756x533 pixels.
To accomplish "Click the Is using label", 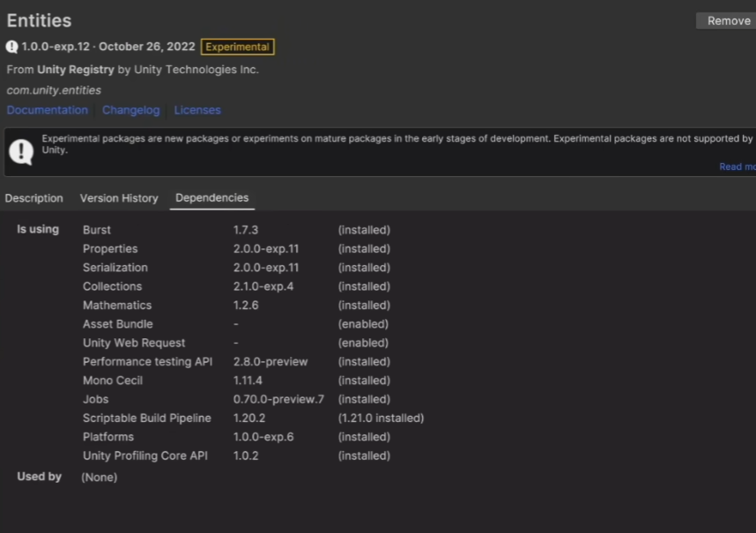I will pos(38,229).
